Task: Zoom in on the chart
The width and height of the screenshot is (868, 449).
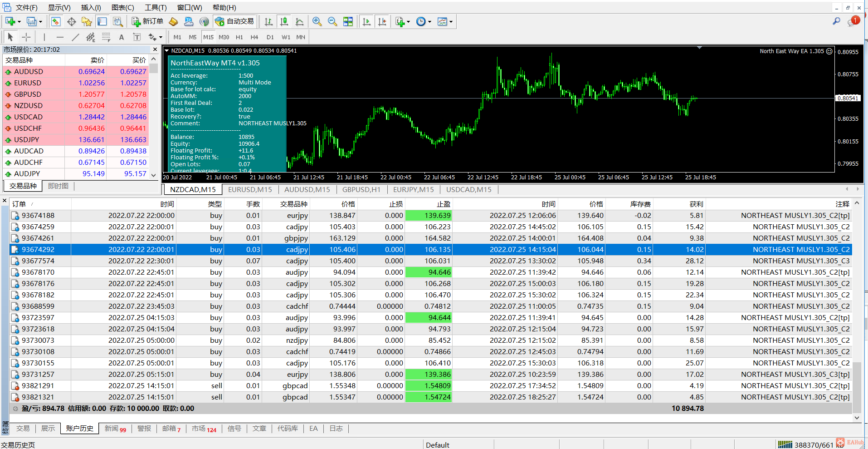Action: coord(317,21)
